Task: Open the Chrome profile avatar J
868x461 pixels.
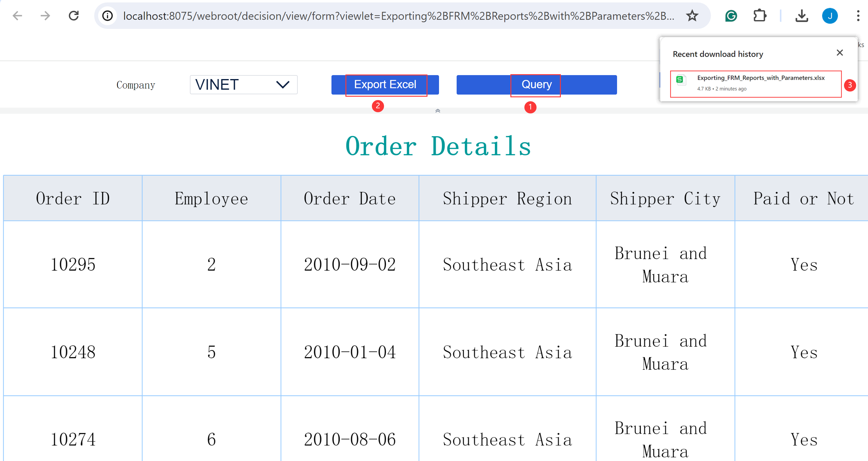Action: coord(830,16)
